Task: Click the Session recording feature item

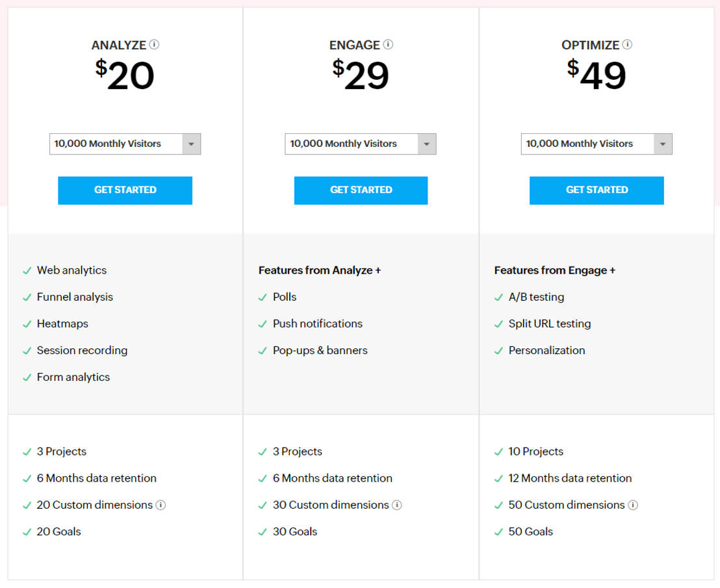Action: coord(82,350)
